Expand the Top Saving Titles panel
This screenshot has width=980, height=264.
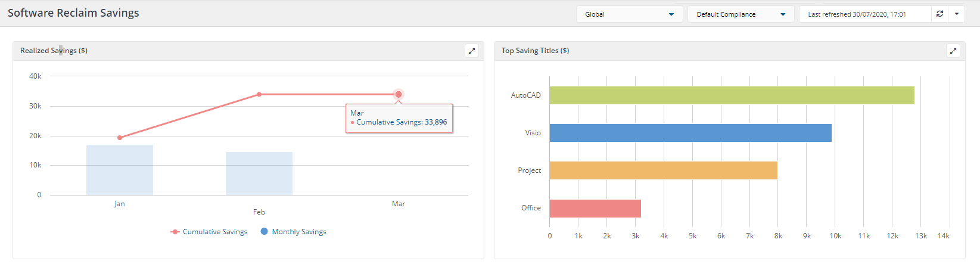tap(953, 51)
